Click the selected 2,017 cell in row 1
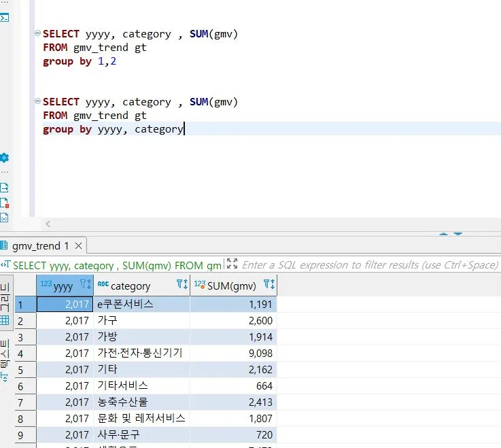This screenshot has height=448, width=501. click(x=65, y=304)
